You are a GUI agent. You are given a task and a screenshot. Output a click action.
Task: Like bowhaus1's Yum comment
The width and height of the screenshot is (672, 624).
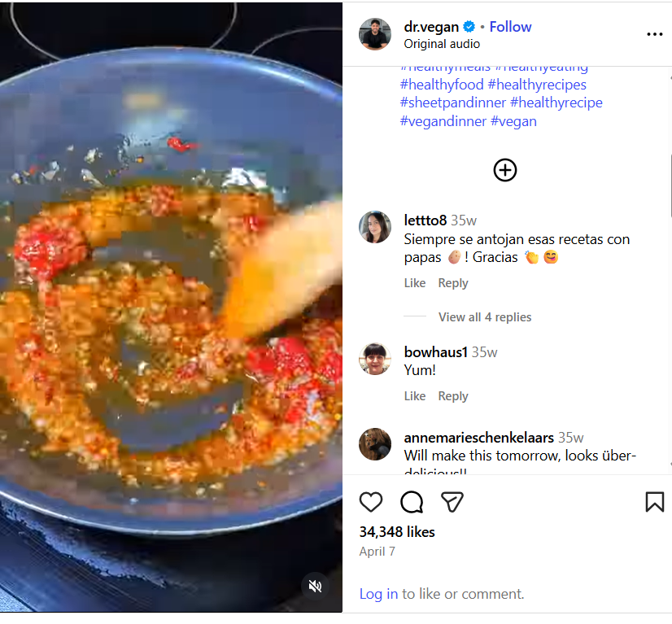coord(415,396)
